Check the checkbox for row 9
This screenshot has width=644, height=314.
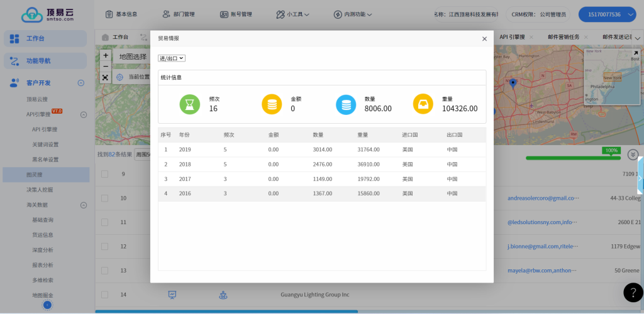105,174
